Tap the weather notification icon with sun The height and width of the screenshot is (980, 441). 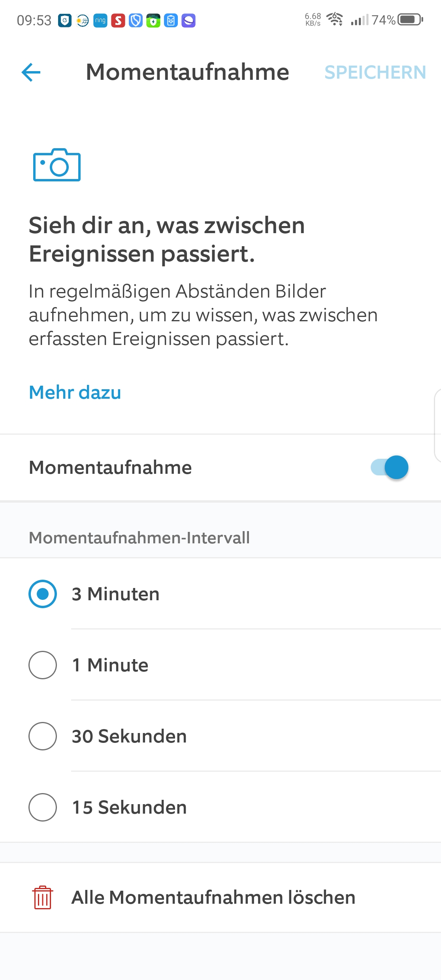click(83, 20)
